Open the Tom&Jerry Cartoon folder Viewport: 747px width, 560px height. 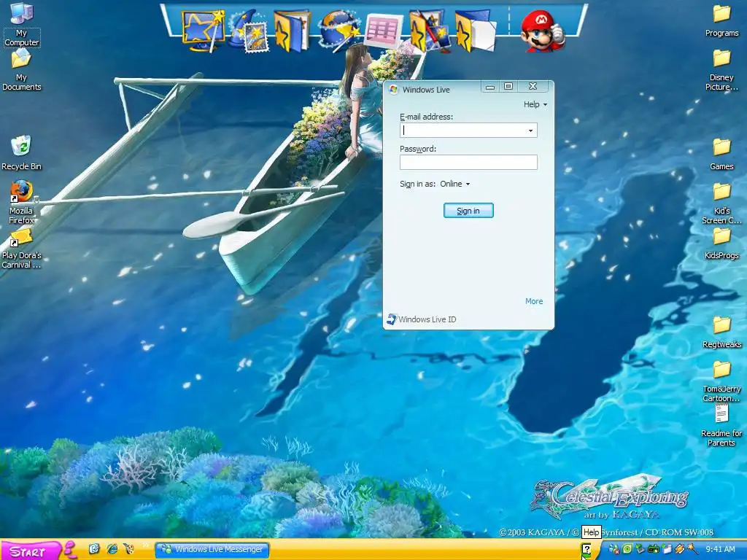pyautogui.click(x=721, y=381)
